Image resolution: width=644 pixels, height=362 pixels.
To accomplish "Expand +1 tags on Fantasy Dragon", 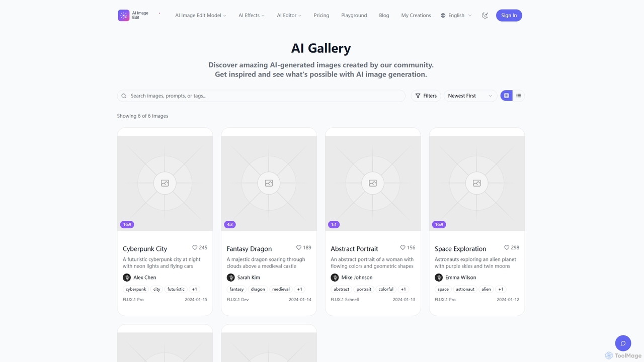I will [299, 289].
